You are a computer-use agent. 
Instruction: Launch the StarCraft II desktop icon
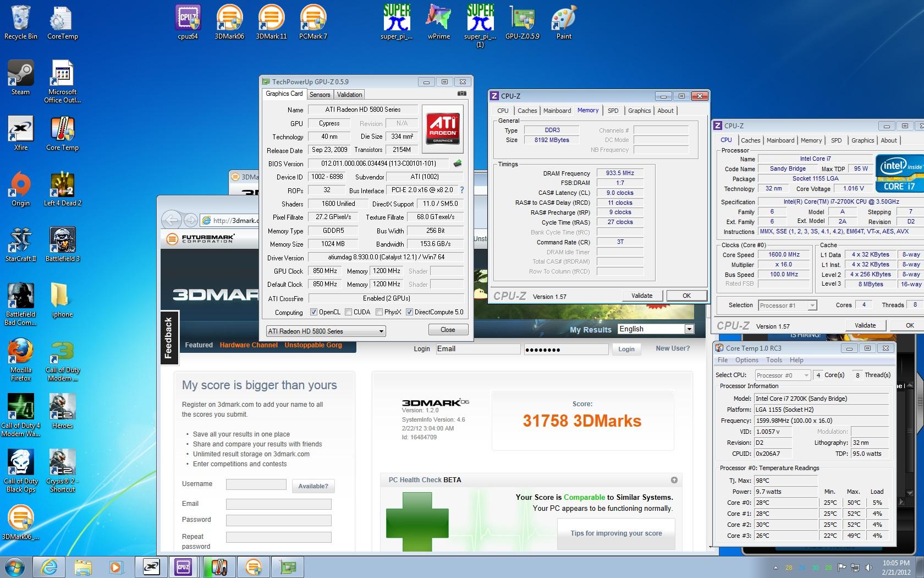tap(21, 244)
